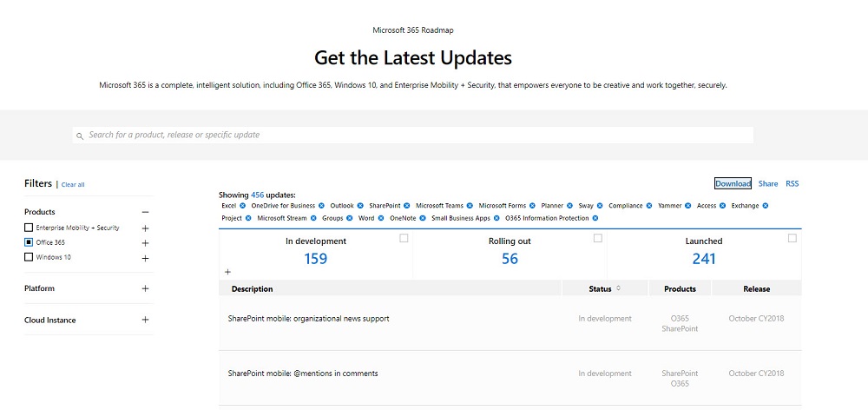Focus the product search field

tap(413, 136)
